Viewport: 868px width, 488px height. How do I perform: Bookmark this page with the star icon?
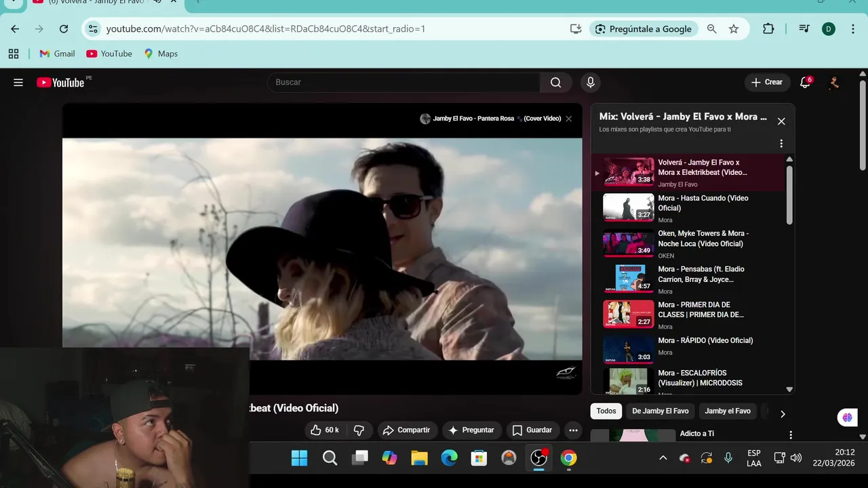[x=734, y=28]
